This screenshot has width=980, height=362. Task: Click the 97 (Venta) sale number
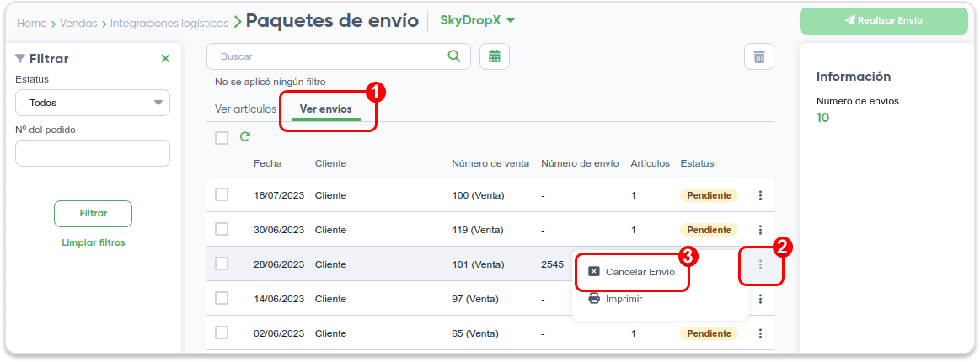pos(475,299)
